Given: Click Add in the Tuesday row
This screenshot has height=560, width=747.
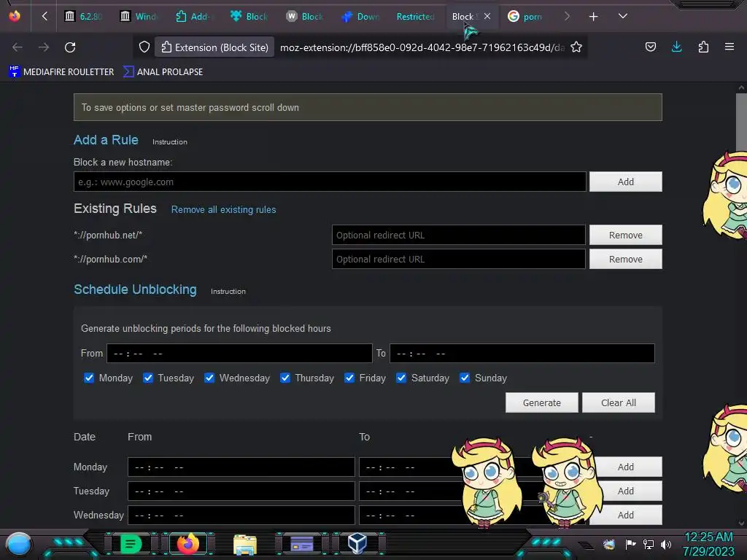Looking at the screenshot, I should [x=625, y=491].
